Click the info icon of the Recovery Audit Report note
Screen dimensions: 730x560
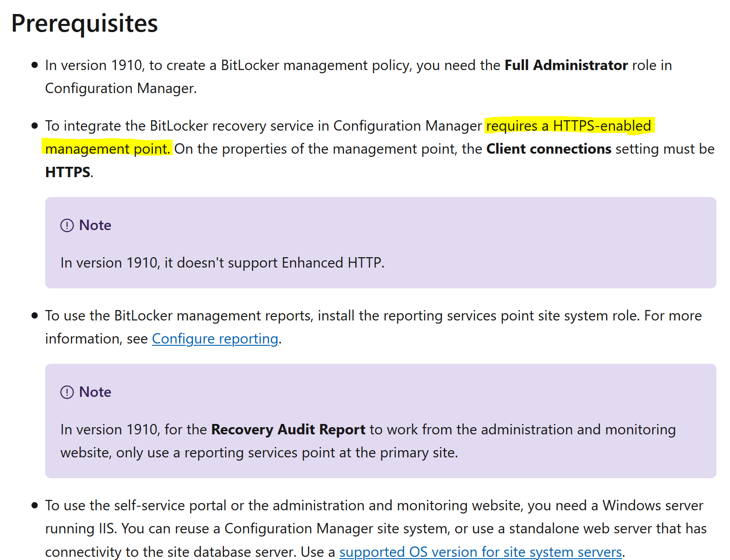[x=67, y=392]
